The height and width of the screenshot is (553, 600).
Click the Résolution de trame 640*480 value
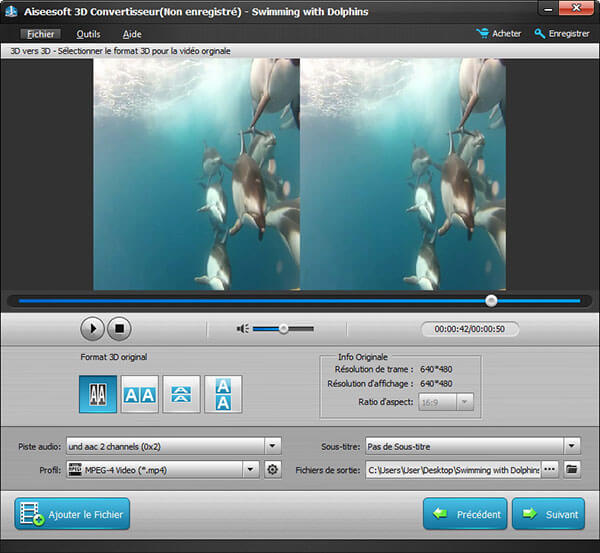(436, 369)
